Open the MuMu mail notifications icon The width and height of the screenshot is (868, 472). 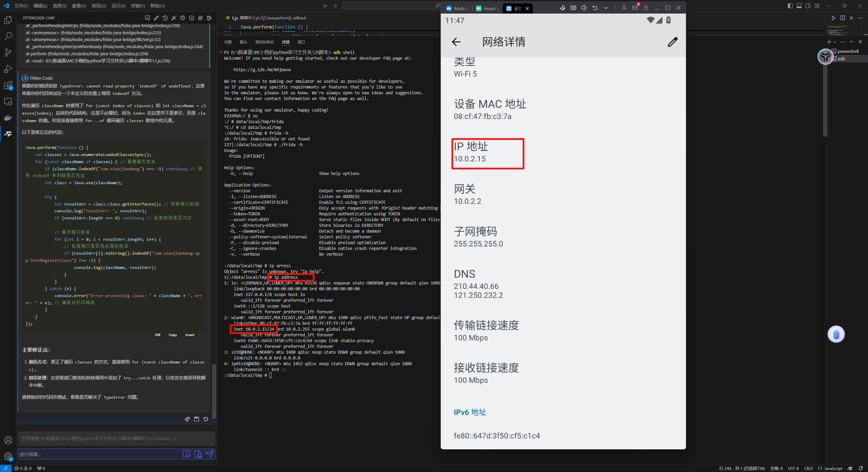[x=635, y=8]
